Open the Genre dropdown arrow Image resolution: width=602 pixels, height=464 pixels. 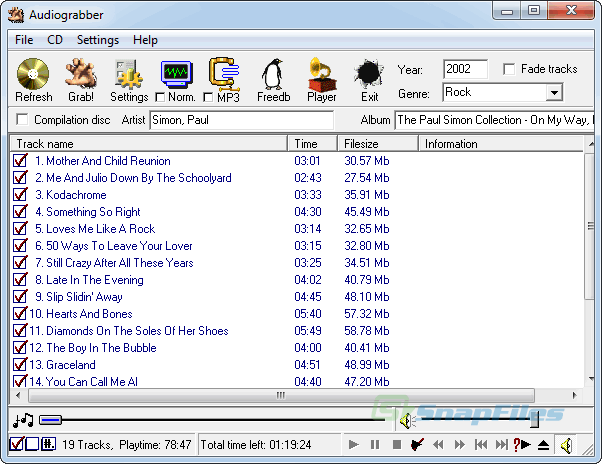click(554, 92)
